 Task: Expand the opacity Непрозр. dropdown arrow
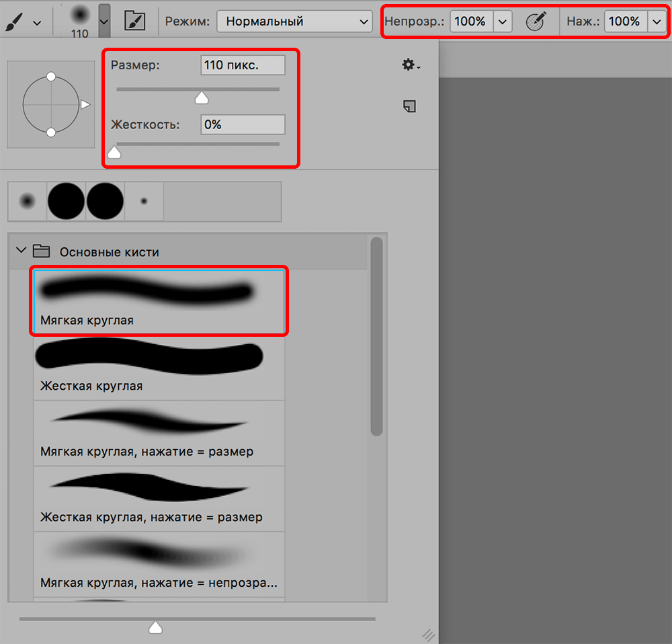point(503,22)
